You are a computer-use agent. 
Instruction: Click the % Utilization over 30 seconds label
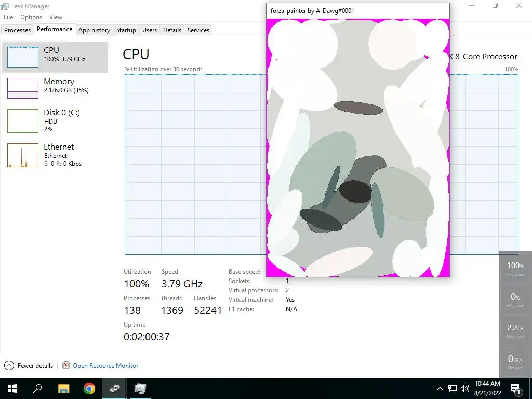[x=163, y=69]
